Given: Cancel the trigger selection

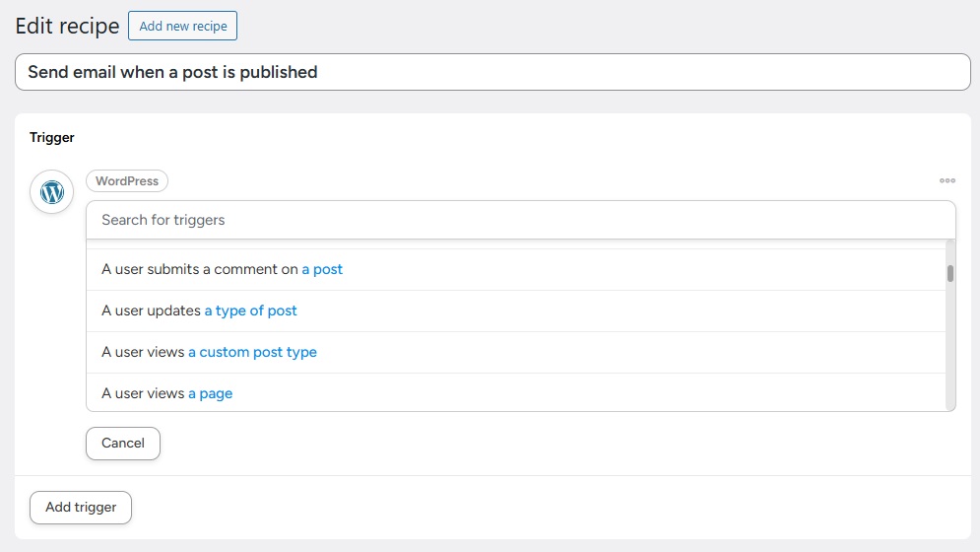Looking at the screenshot, I should pos(123,444).
